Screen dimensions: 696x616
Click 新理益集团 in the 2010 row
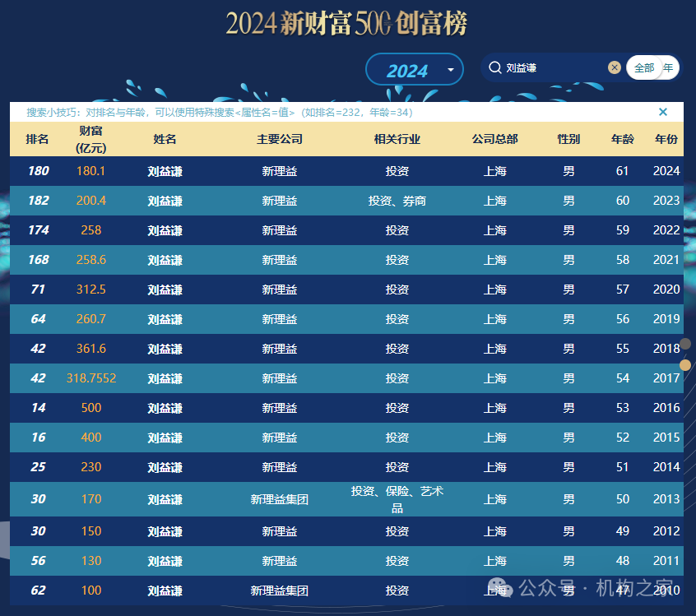pos(280,591)
